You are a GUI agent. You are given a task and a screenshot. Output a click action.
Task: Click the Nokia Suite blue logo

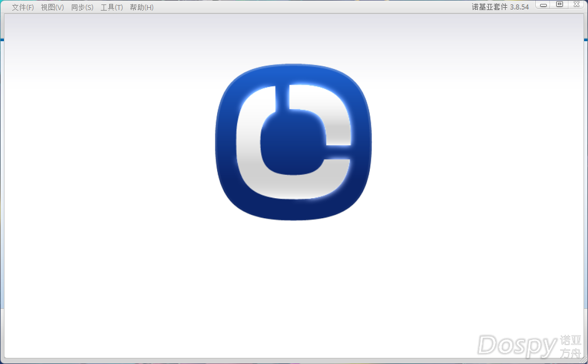pyautogui.click(x=293, y=142)
